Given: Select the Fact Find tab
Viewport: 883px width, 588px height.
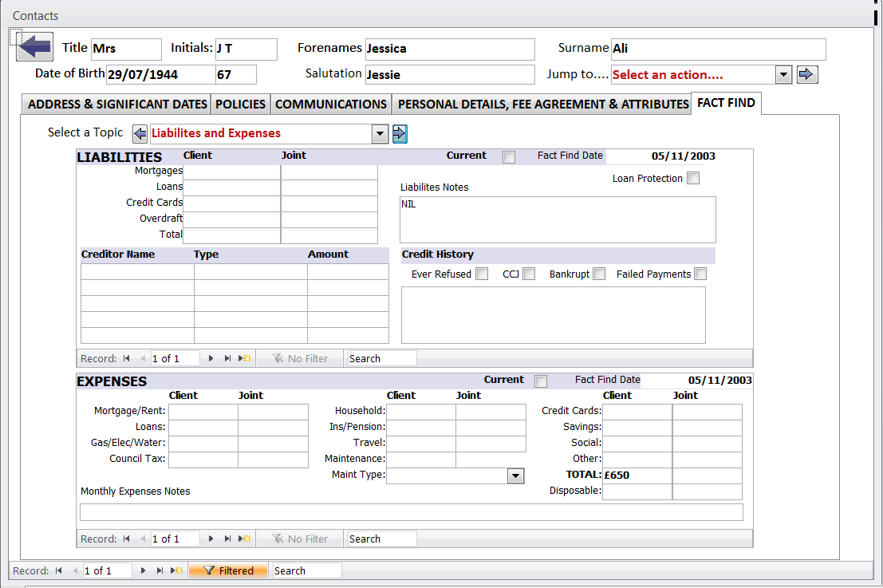Looking at the screenshot, I should pyautogui.click(x=726, y=103).
